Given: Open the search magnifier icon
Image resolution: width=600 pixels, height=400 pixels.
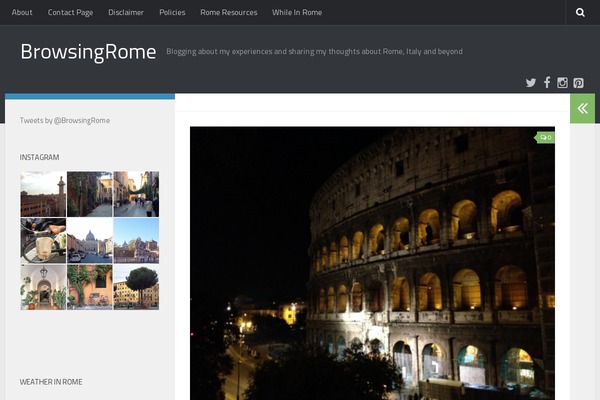Looking at the screenshot, I should point(580,12).
